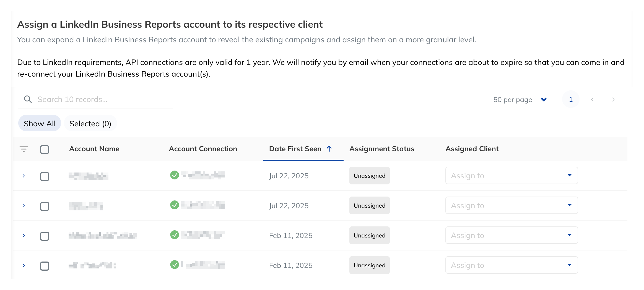Click the second row's Jul 22, 2025 date
Screen dimensions: 644x290
point(289,206)
